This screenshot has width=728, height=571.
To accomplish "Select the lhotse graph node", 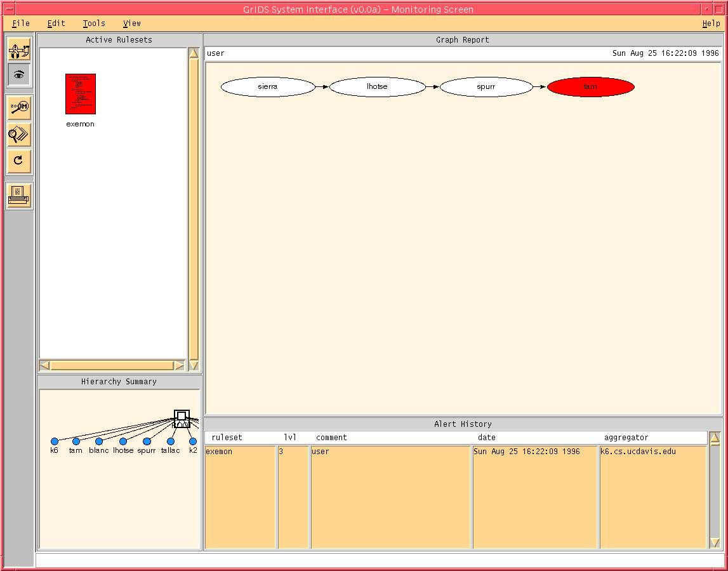I will [x=377, y=87].
